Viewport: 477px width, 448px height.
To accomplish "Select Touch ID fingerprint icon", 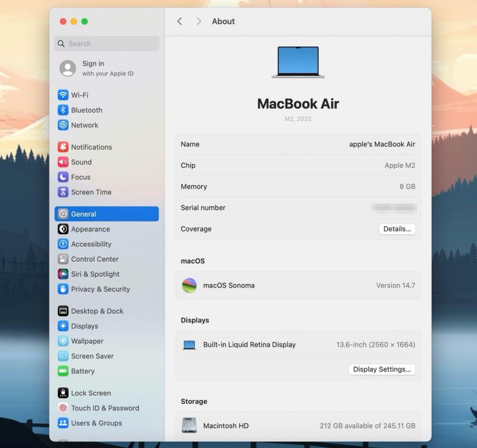I will [x=63, y=408].
